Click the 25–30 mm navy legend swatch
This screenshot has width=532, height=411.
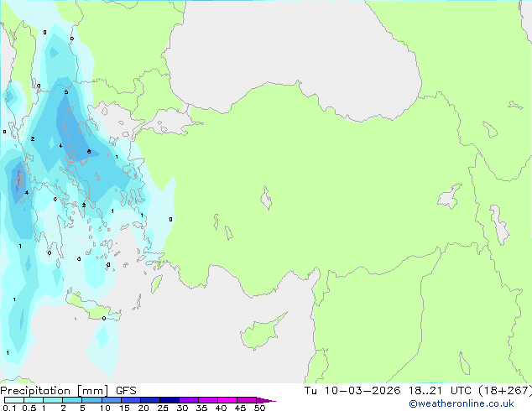point(170,400)
